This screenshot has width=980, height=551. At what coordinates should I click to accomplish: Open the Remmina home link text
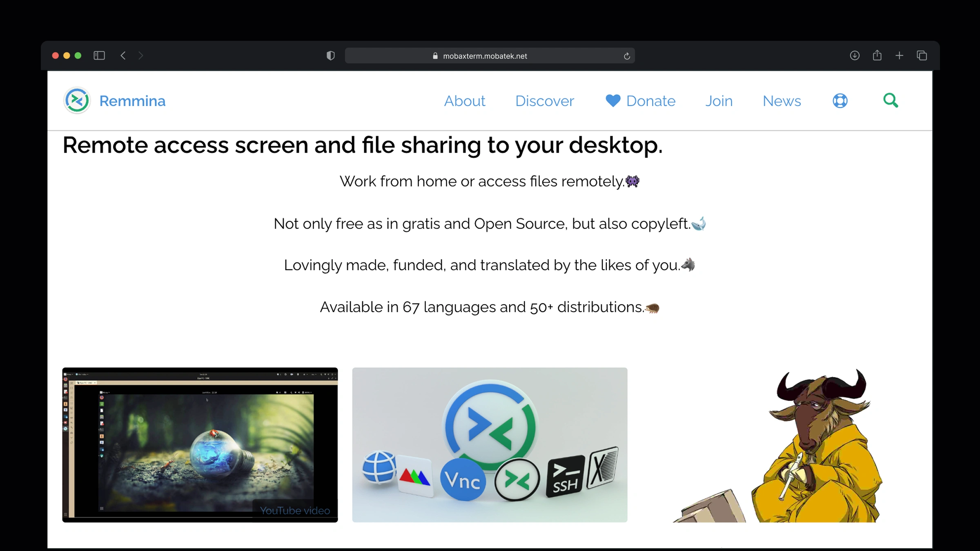[132, 101]
